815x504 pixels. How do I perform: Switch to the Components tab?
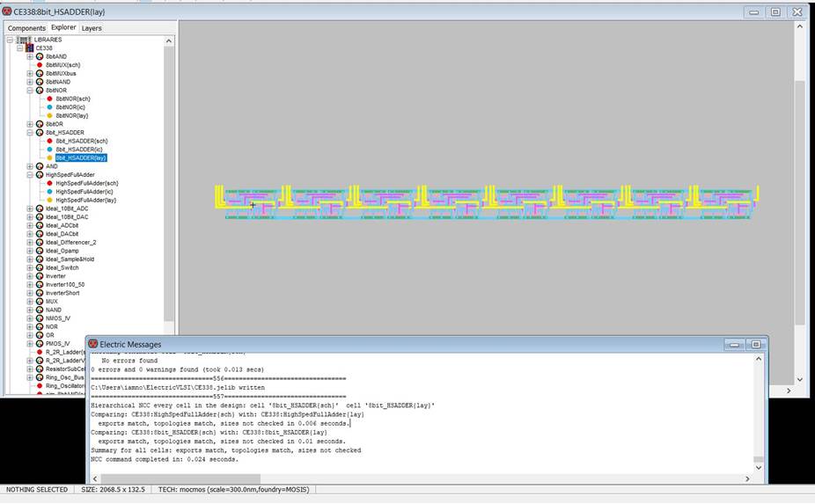[26, 28]
